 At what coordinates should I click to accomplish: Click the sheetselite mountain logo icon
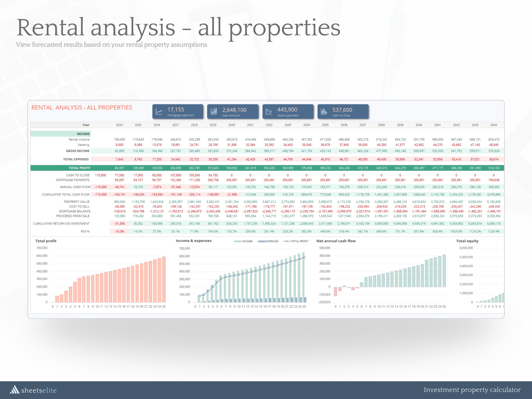point(14,390)
